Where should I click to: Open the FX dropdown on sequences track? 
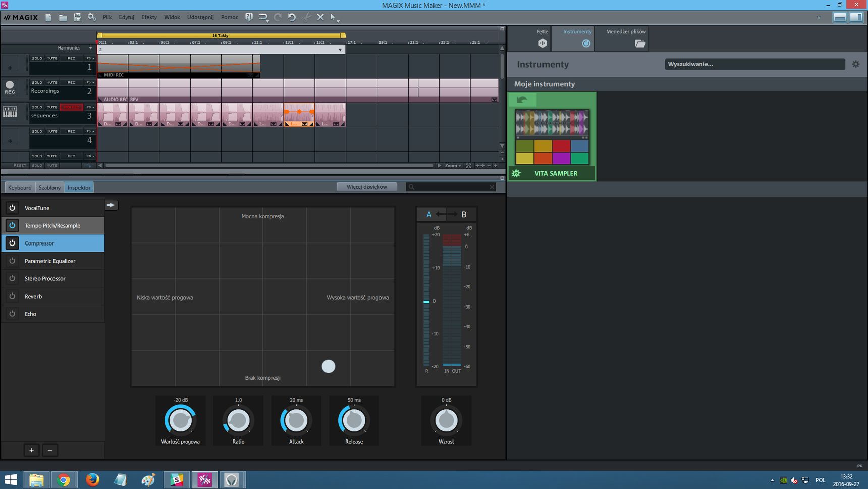[90, 107]
